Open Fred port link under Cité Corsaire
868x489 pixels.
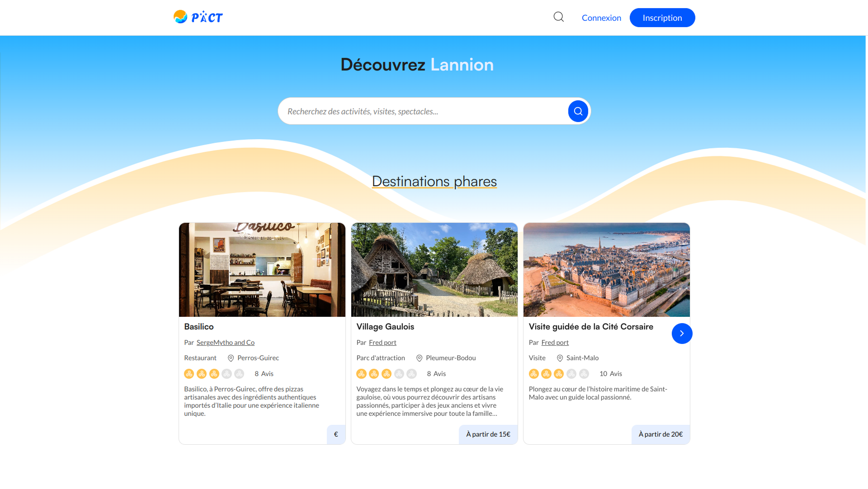point(555,343)
